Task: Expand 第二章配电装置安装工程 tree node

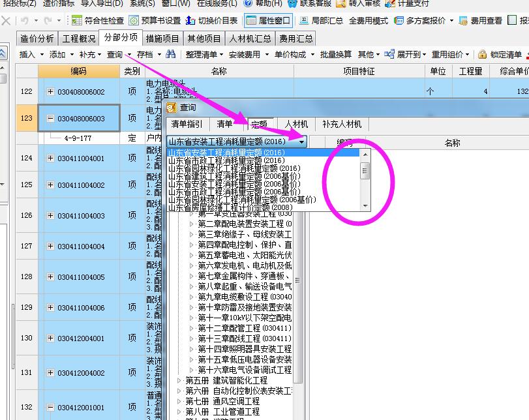Action: 192,224
